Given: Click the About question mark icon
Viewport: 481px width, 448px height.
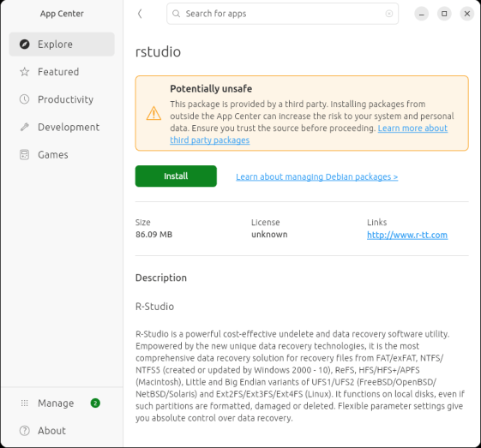Looking at the screenshot, I should coord(25,431).
